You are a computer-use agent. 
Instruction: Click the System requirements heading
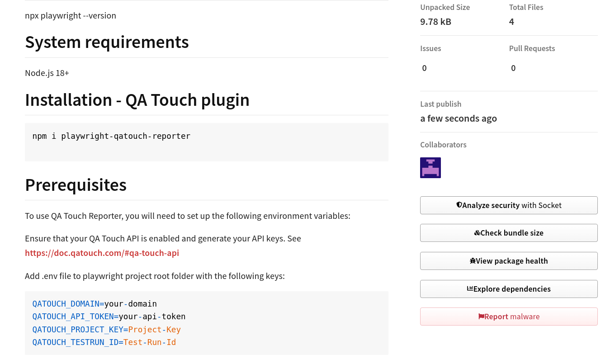tap(107, 42)
